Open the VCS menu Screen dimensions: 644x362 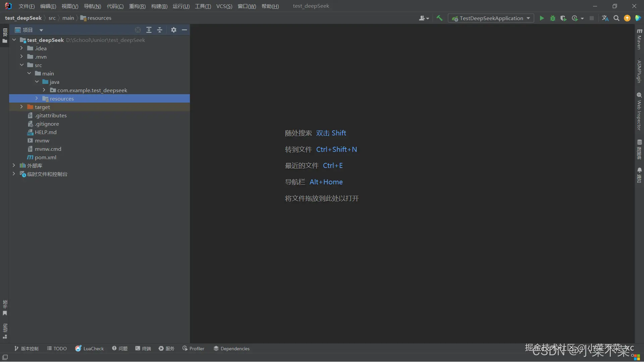tap(224, 6)
